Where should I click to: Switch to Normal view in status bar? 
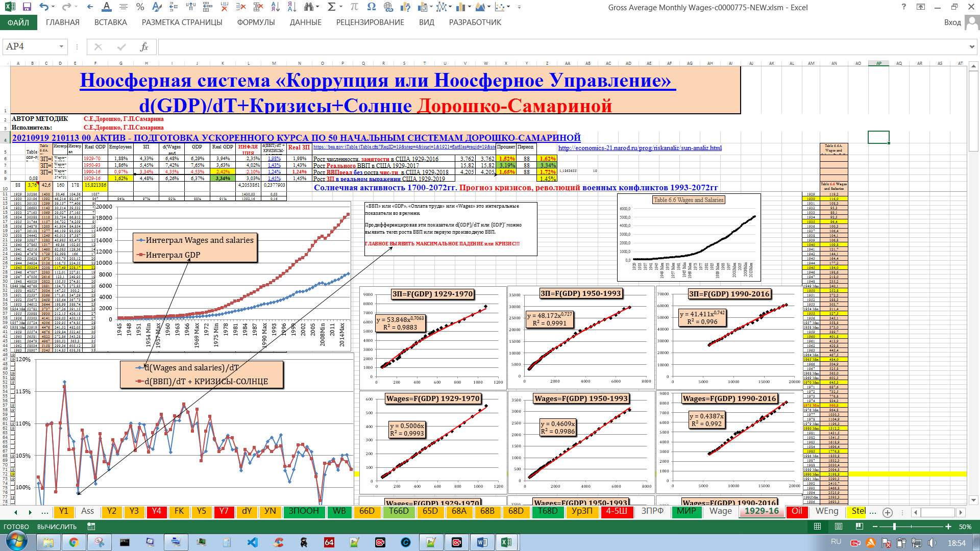(x=817, y=527)
